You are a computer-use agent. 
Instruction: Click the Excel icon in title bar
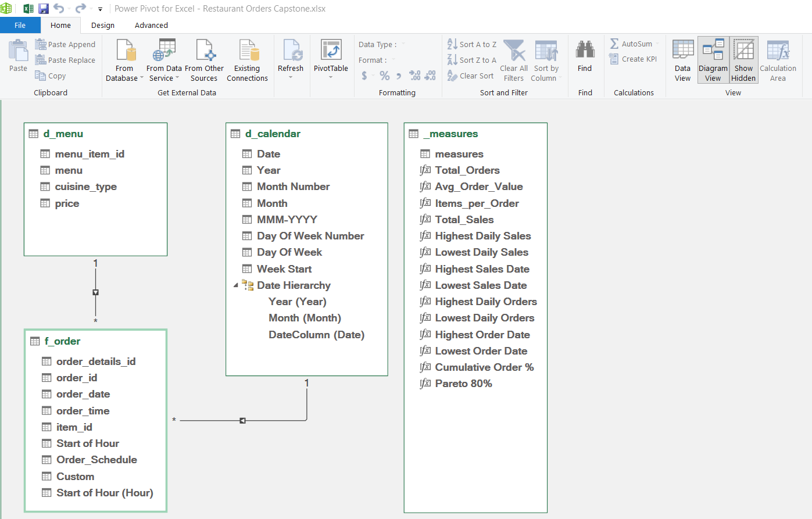coord(28,8)
